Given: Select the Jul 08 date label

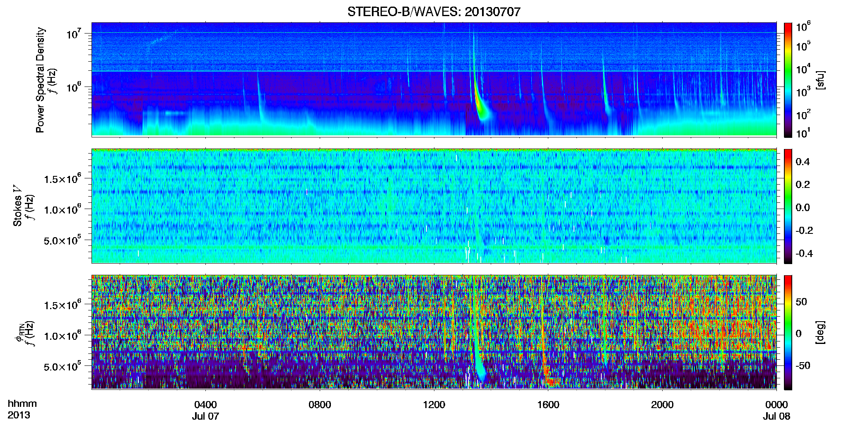Looking at the screenshot, I should [776, 416].
